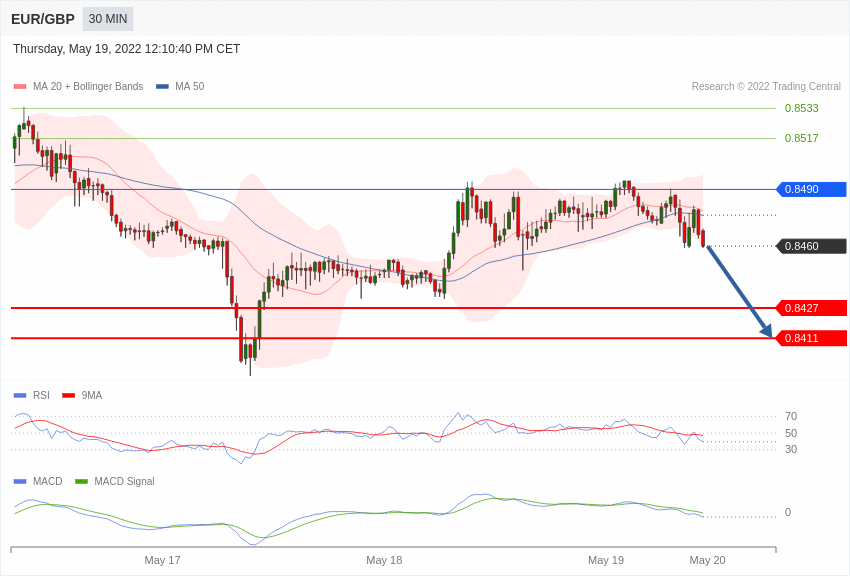Click the pink MA 20 Bollinger swatch
Screen dimensions: 850x576
(20, 87)
